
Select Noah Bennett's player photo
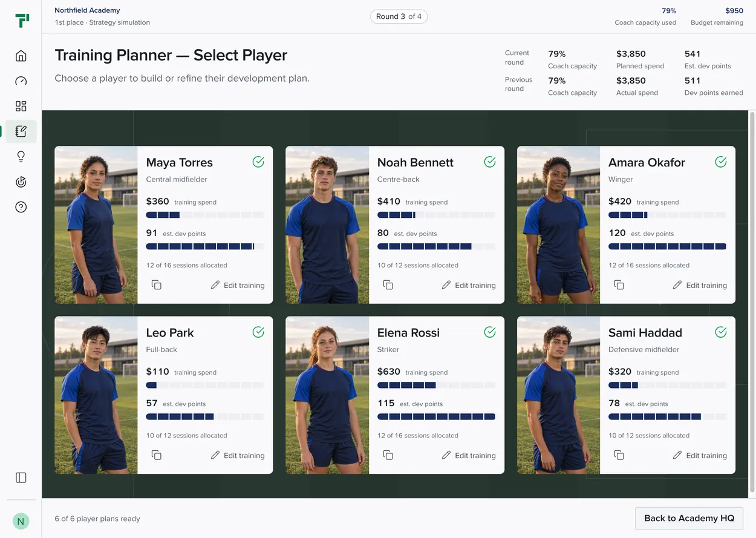[x=327, y=225]
